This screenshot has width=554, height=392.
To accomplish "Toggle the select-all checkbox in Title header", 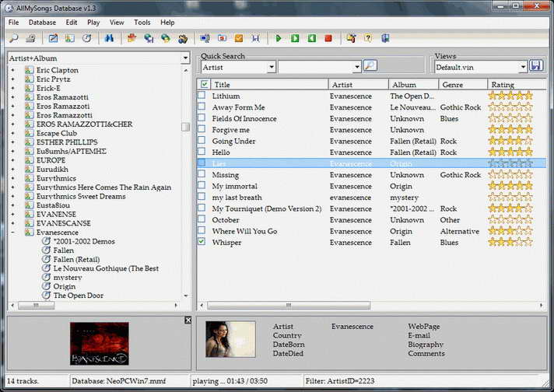I will (204, 84).
